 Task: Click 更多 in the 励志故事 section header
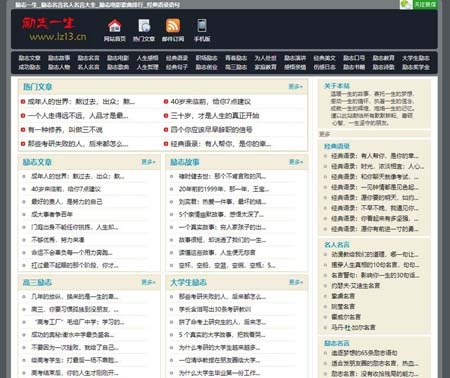[x=296, y=162]
